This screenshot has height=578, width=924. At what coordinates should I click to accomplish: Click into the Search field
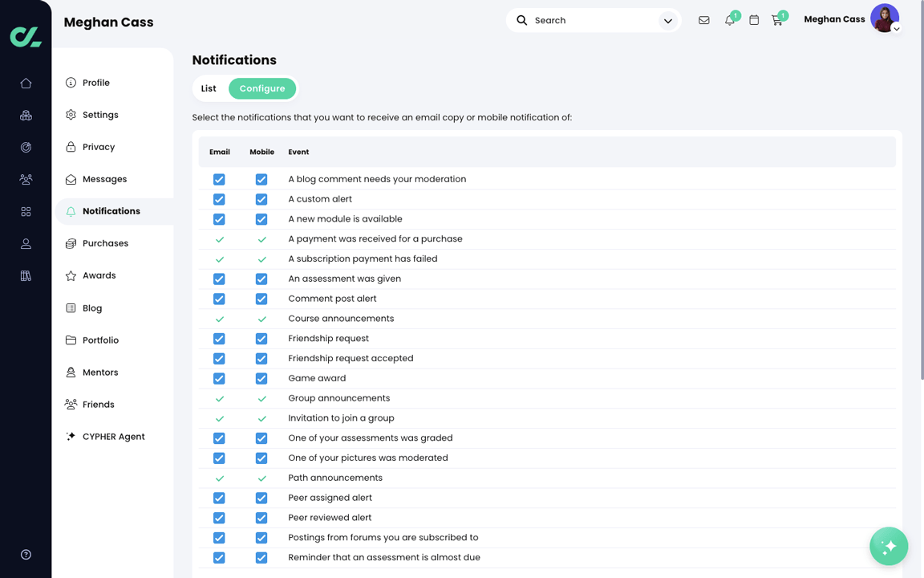click(592, 20)
